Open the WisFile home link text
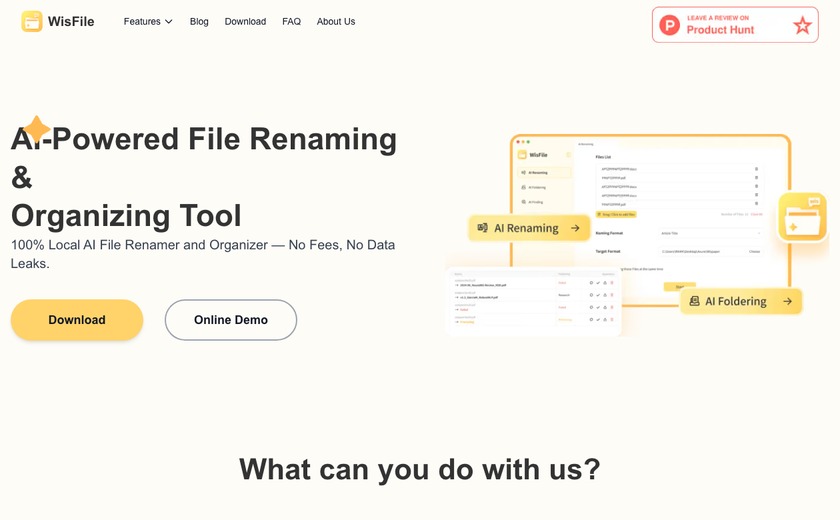This screenshot has height=520, width=840. (x=71, y=21)
